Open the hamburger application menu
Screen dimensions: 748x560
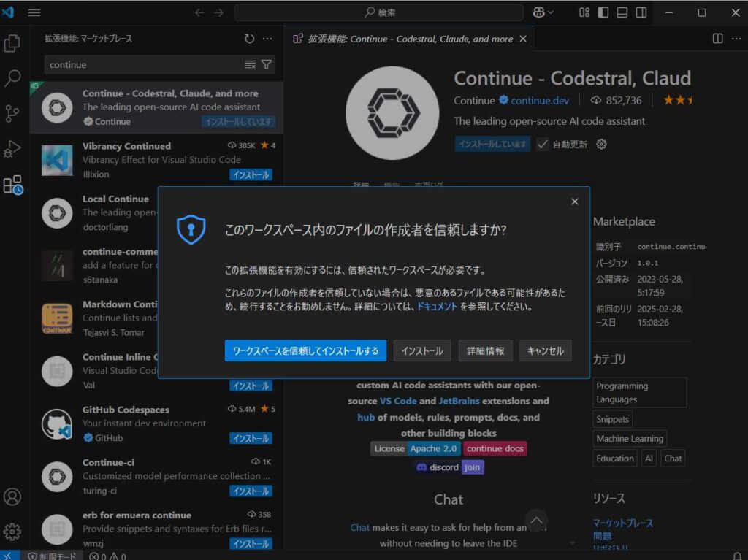point(34,12)
